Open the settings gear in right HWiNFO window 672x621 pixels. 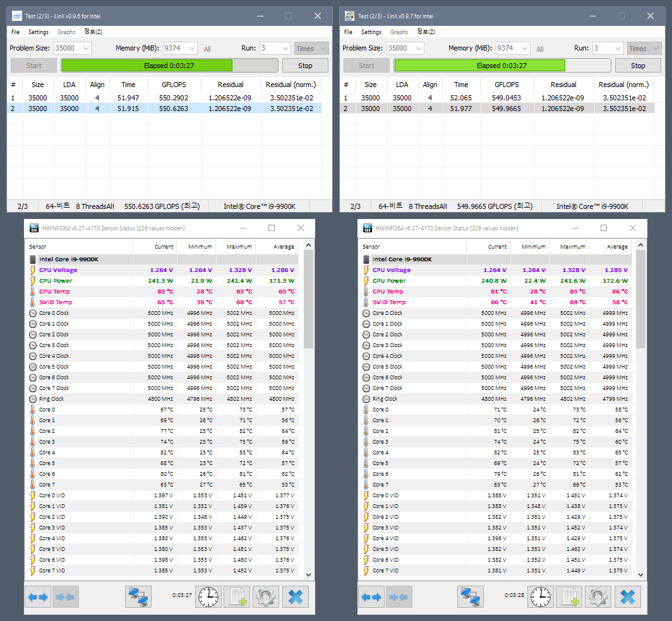pyautogui.click(x=598, y=596)
